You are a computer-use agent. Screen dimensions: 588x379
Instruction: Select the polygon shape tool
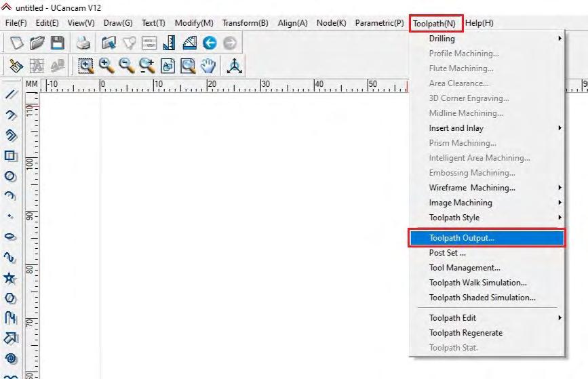click(10, 298)
